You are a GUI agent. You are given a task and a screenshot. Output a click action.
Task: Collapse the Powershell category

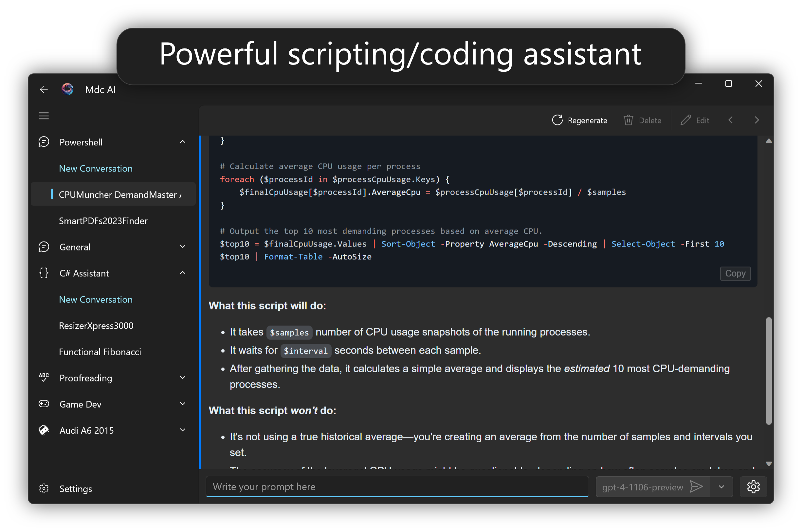point(183,142)
